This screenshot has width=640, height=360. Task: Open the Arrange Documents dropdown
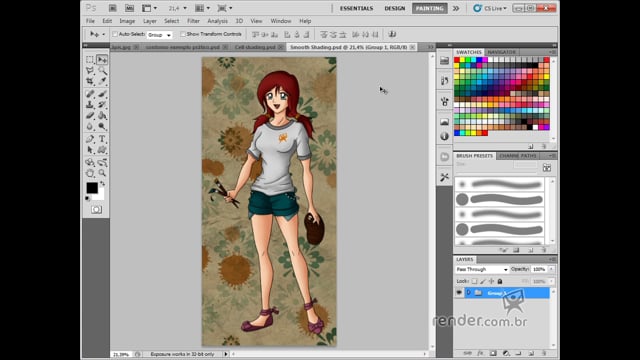pyautogui.click(x=202, y=8)
